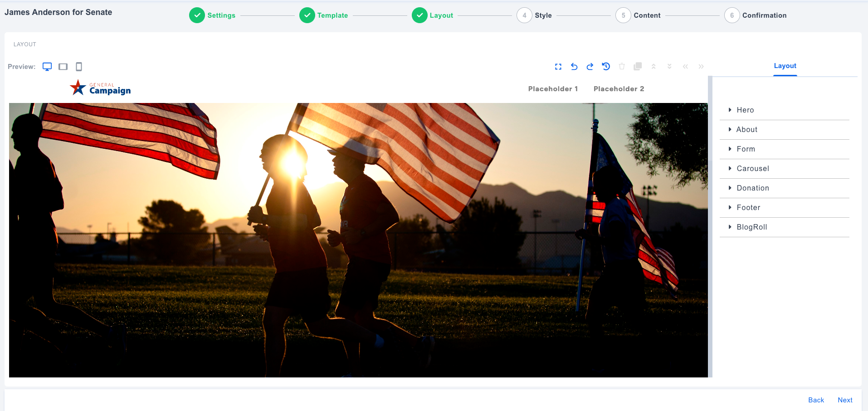Switch preview to mobile view
Viewport: 868px width, 411px height.
coord(78,66)
